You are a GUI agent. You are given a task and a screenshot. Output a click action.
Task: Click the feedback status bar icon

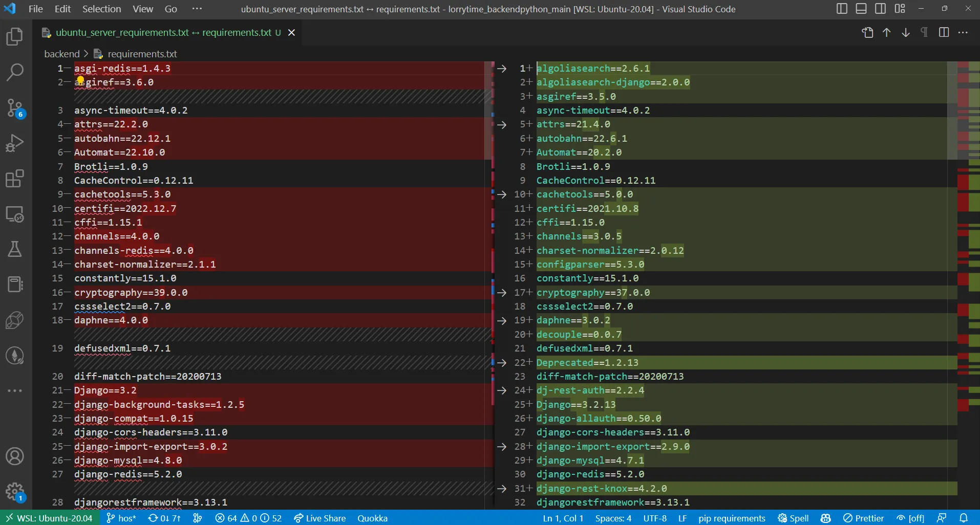click(x=942, y=518)
